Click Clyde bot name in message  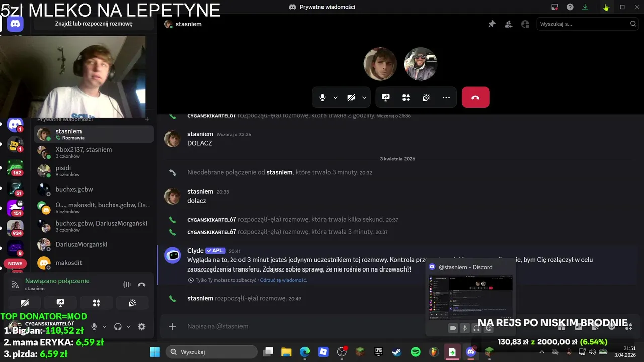[195, 251]
